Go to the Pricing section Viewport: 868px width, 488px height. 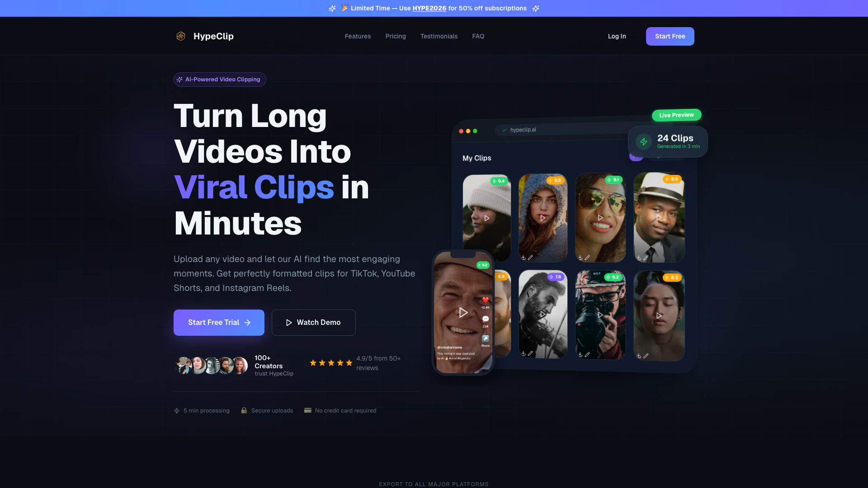[396, 36]
